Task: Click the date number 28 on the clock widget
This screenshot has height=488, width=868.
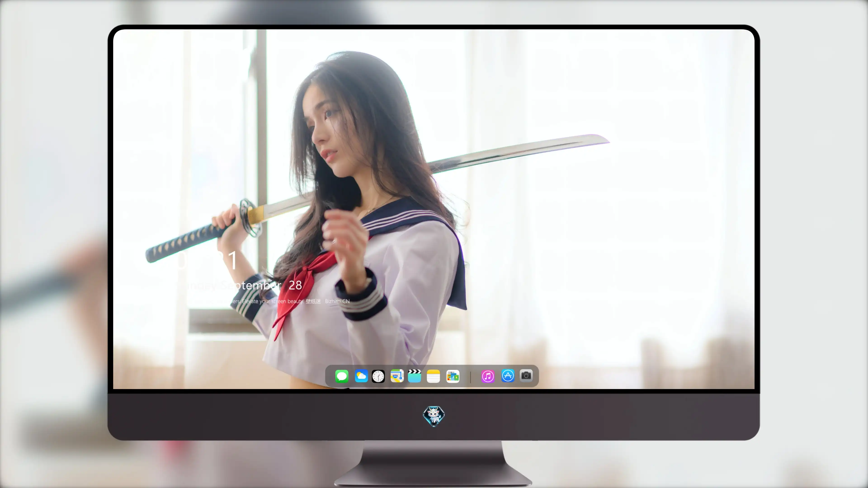Action: 295,285
